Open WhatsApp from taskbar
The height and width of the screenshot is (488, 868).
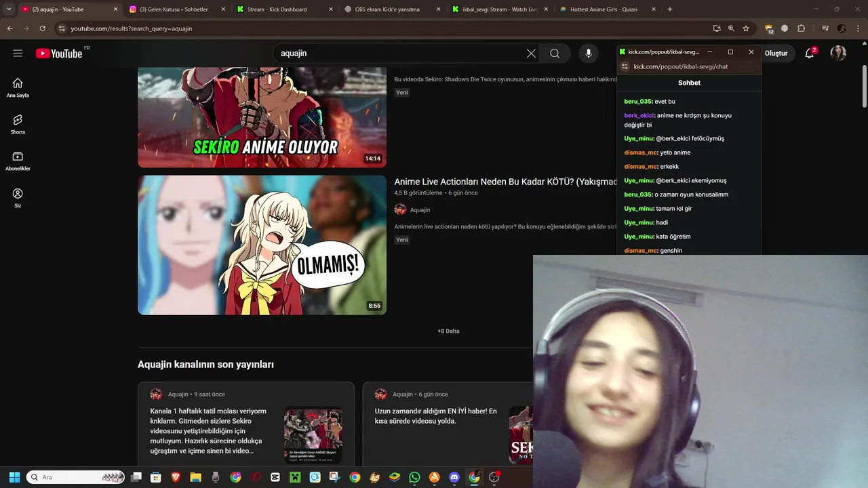tap(414, 477)
